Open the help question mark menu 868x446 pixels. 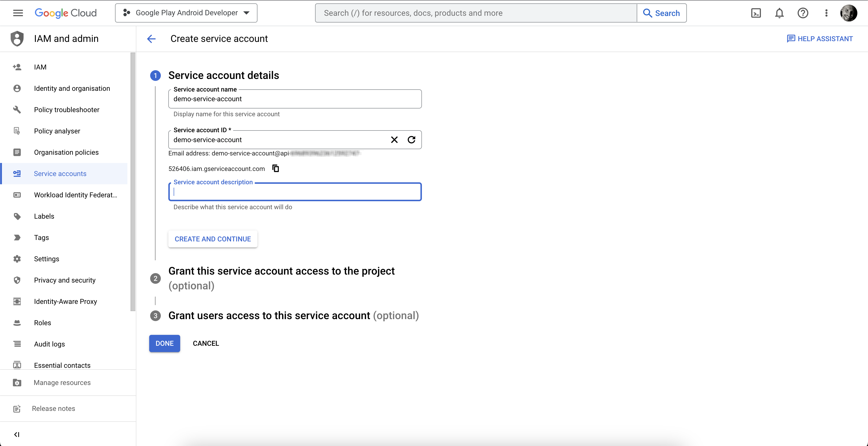click(803, 13)
